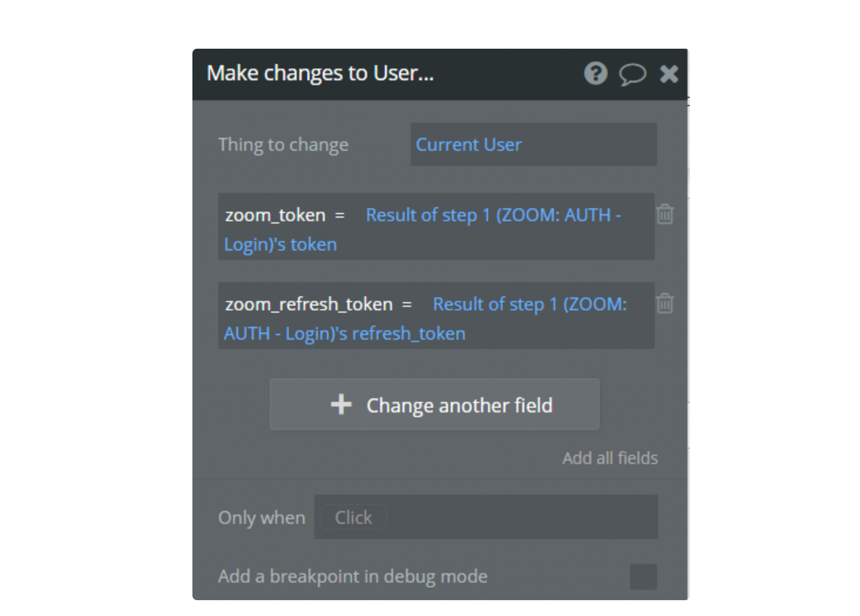Screen dimensions: 860x616
Task: Open the comment speech bubble icon
Action: pos(632,75)
